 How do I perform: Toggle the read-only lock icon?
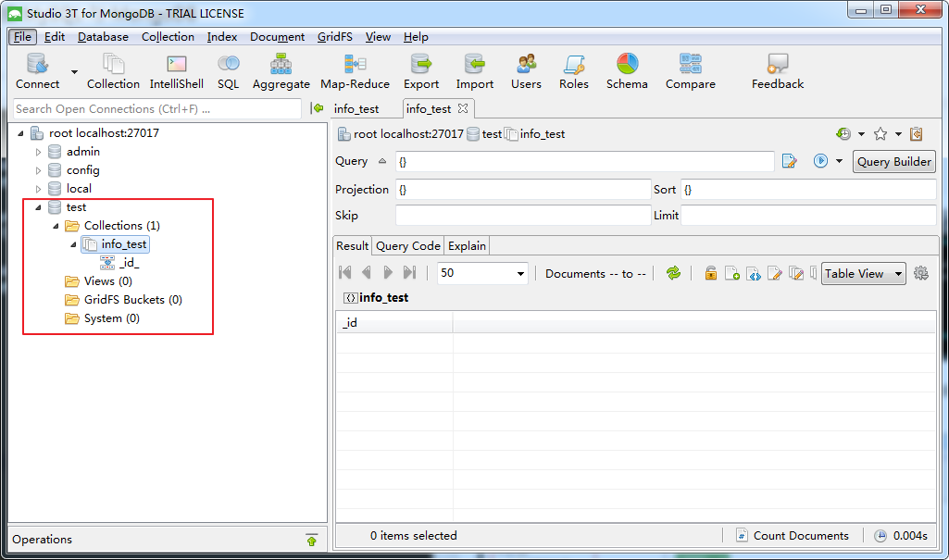tap(710, 273)
